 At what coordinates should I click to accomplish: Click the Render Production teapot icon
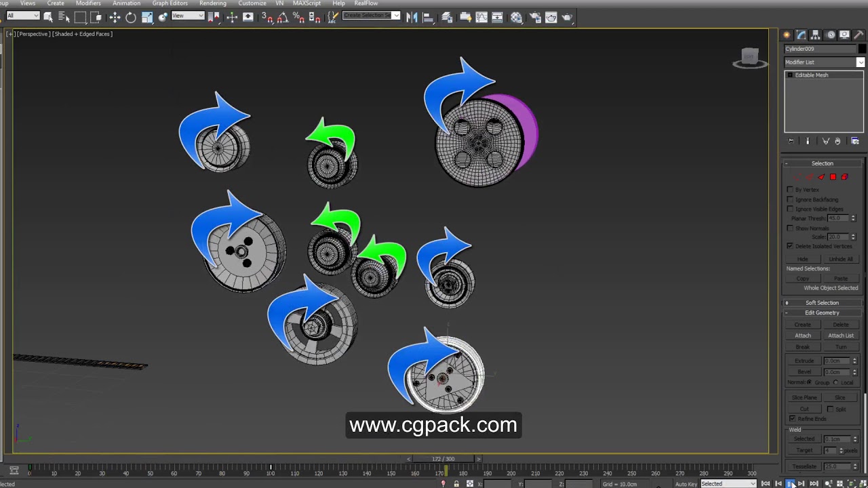click(x=567, y=16)
